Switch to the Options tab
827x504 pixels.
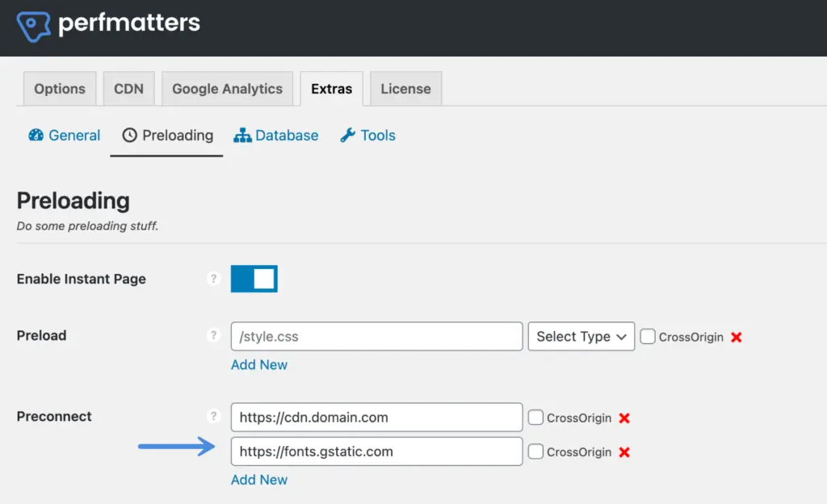pyautogui.click(x=60, y=89)
